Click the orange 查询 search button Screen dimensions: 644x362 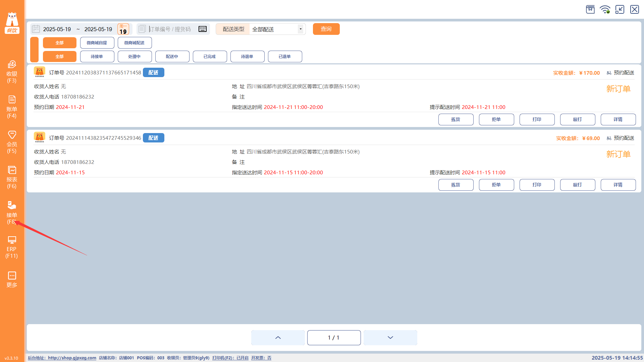326,29
